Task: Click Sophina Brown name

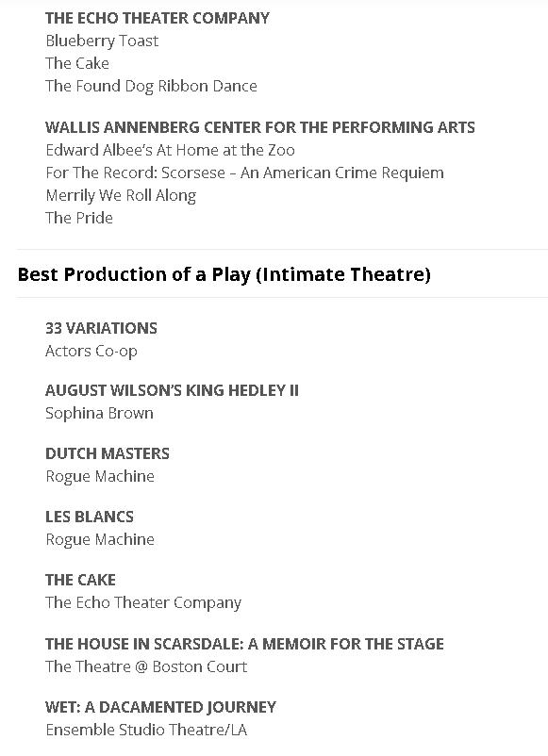Action: point(99,413)
